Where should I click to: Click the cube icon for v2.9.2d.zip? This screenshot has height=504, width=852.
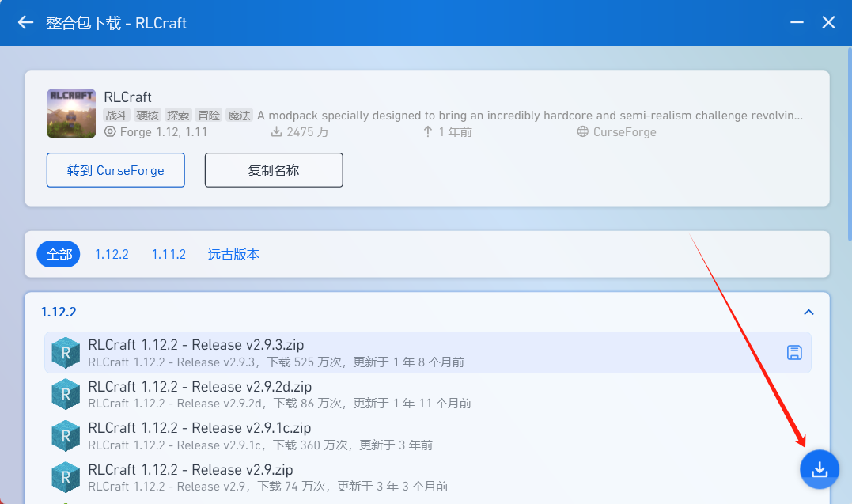coord(65,394)
